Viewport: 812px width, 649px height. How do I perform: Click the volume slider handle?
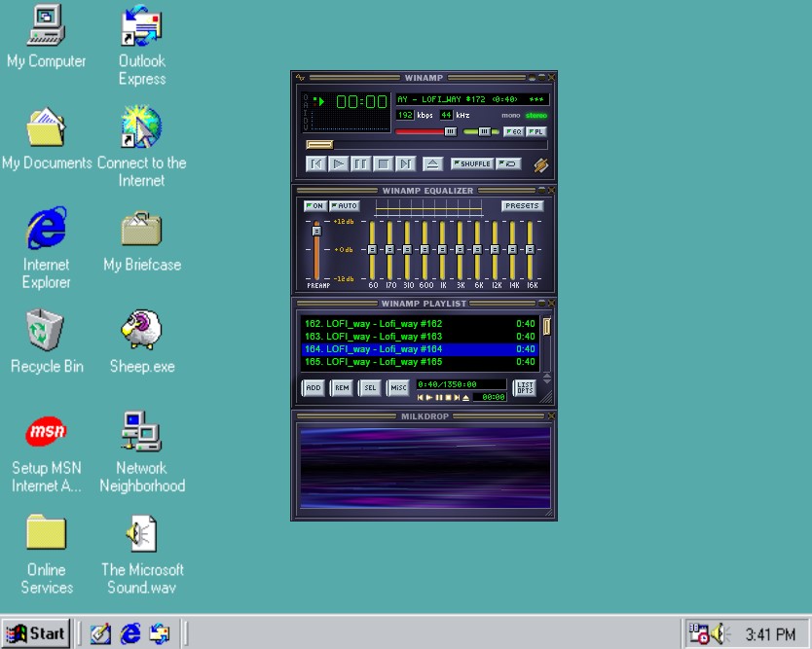click(450, 131)
